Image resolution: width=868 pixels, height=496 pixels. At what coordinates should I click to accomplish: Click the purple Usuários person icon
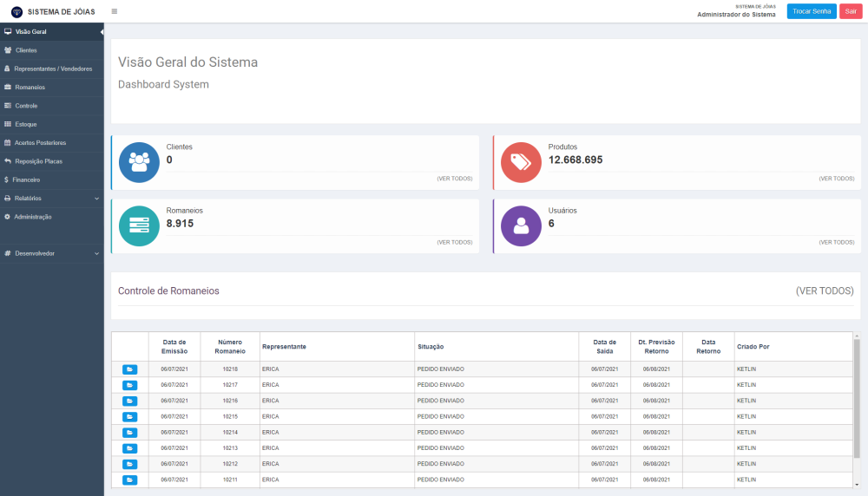click(521, 226)
